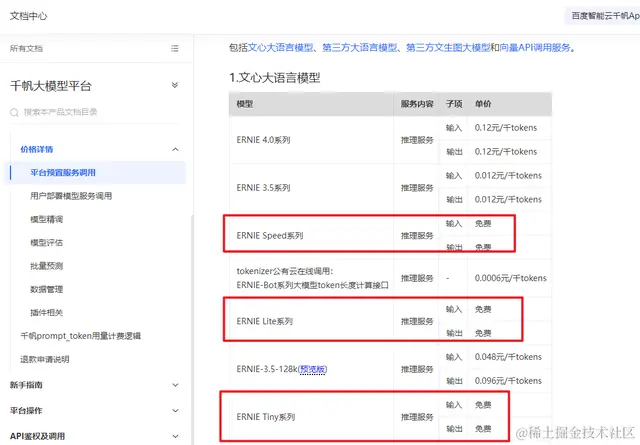Open 退款申请说明 page
This screenshot has height=445, width=640.
45,359
